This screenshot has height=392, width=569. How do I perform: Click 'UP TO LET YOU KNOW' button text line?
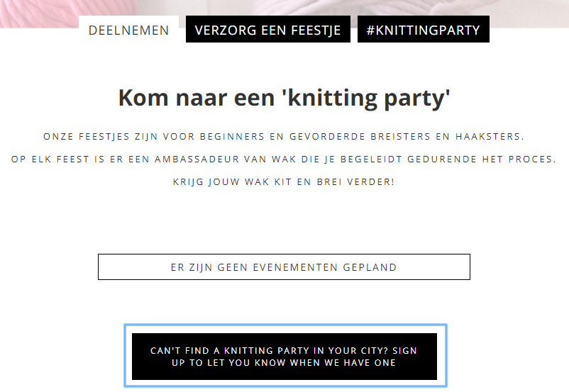[x=284, y=363]
